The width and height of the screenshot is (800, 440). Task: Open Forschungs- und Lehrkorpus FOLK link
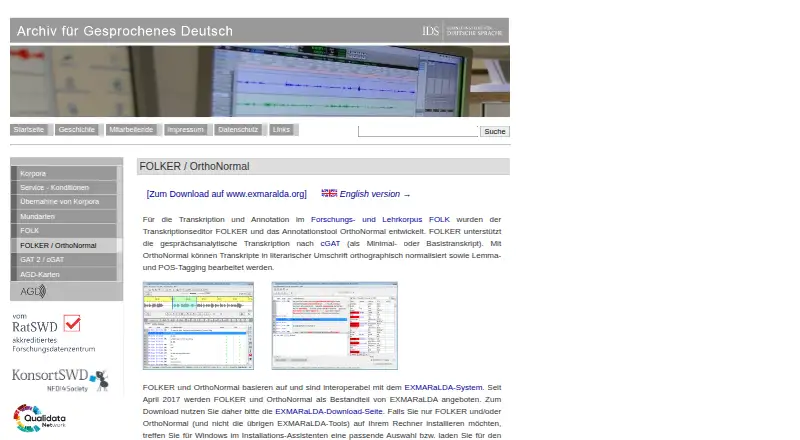(x=380, y=219)
